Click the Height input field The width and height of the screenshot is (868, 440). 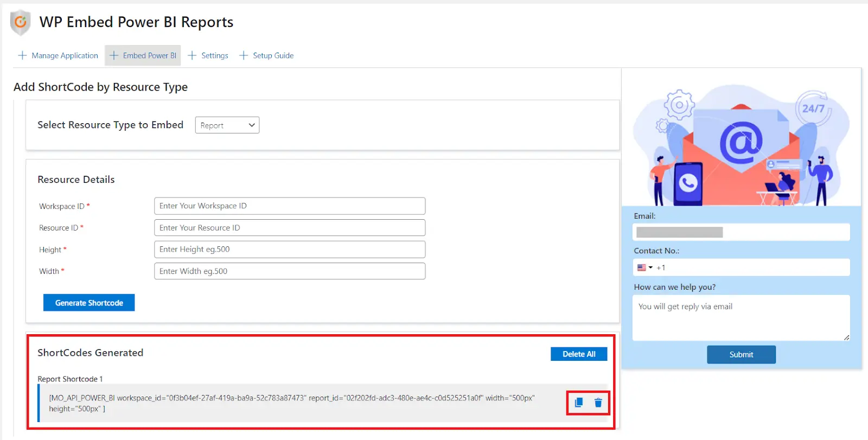tap(290, 250)
